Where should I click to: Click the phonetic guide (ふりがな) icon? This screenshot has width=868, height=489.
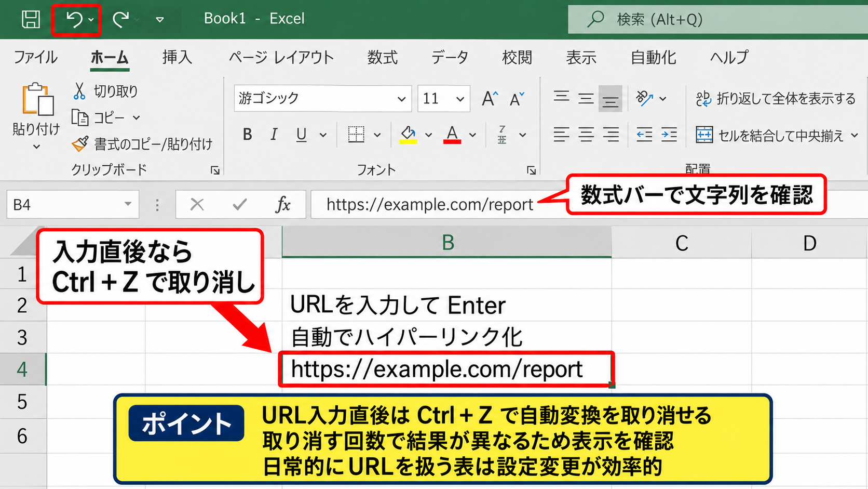tap(502, 135)
